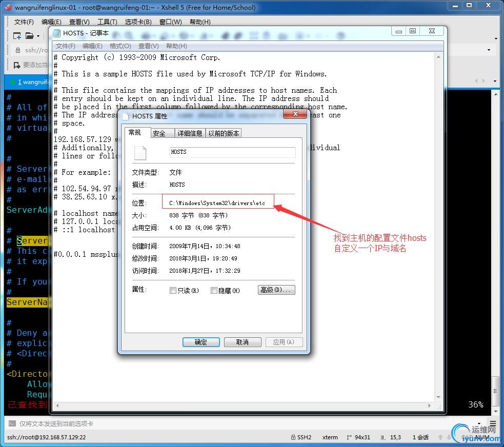Open Notepad's 编辑(E) menu
This screenshot has width=504, height=447.
click(92, 46)
